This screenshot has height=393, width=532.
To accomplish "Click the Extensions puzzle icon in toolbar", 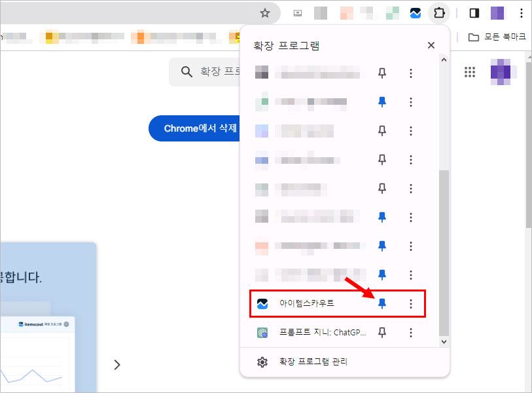I will click(437, 12).
